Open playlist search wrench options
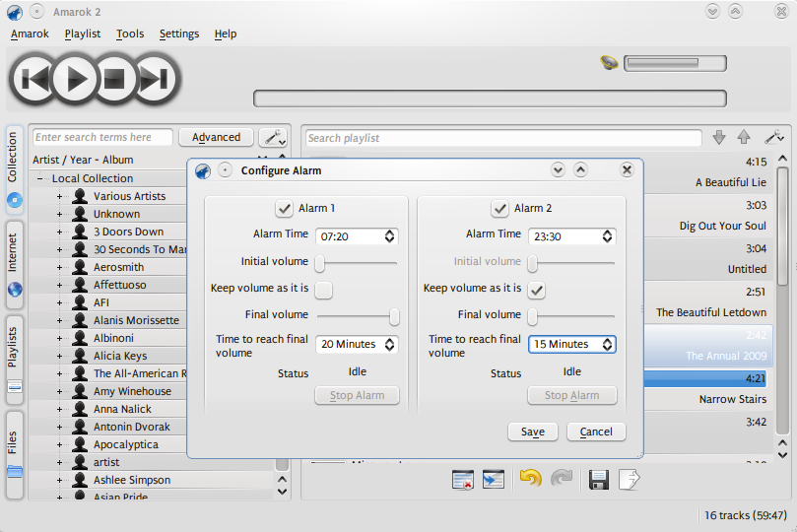797x532 pixels. (774, 137)
